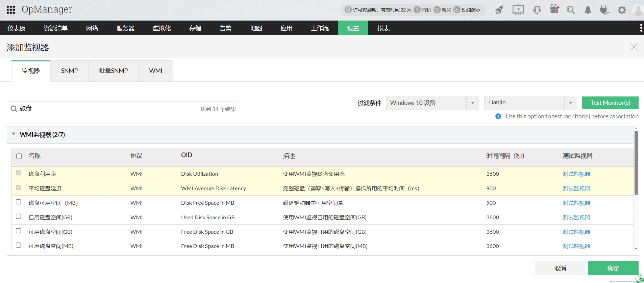Open the 设置 menu

(353, 28)
